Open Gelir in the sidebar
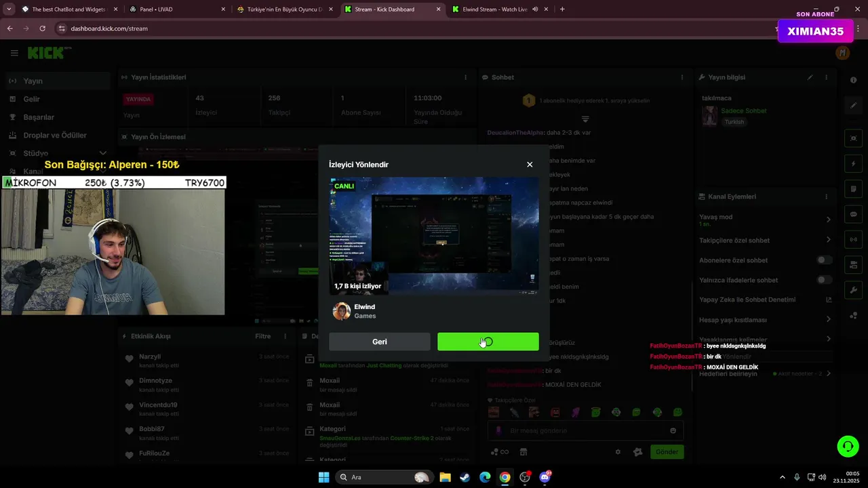 point(57,99)
